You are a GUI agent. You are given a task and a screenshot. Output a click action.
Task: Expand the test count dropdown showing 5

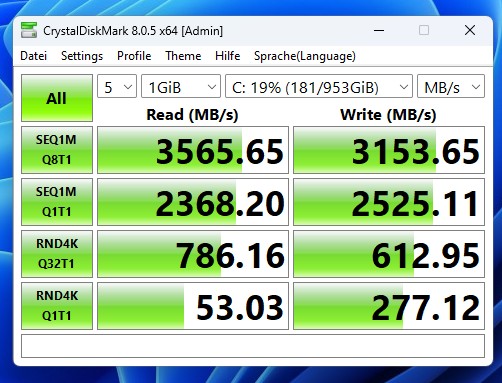coord(117,86)
